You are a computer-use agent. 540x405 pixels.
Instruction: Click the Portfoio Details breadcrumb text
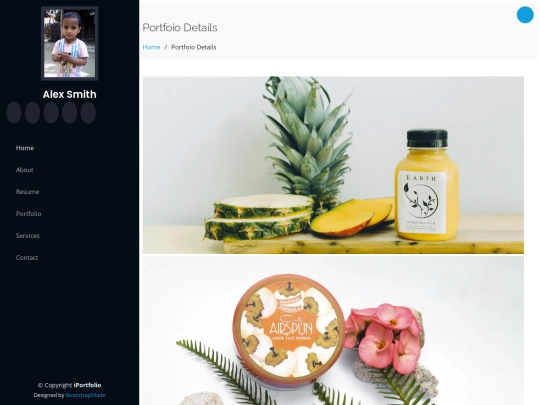(x=194, y=47)
